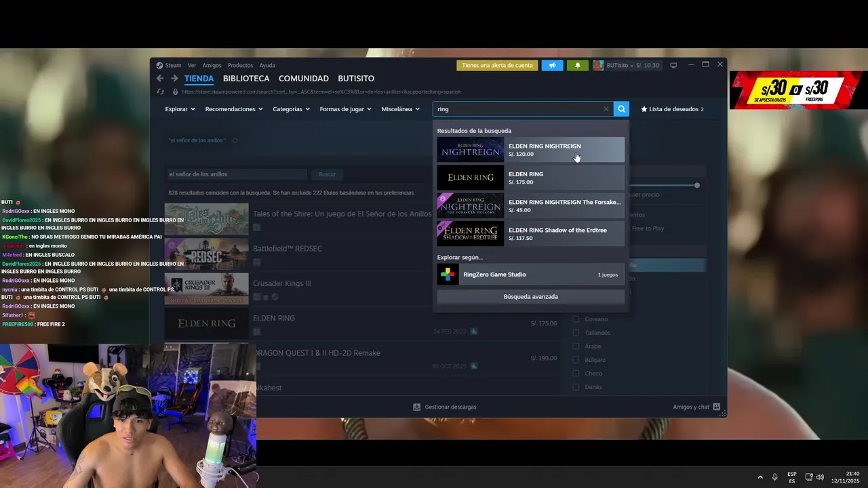Click the BUTIsito profile avatar
Screen dimensions: 868x488
click(x=598, y=66)
